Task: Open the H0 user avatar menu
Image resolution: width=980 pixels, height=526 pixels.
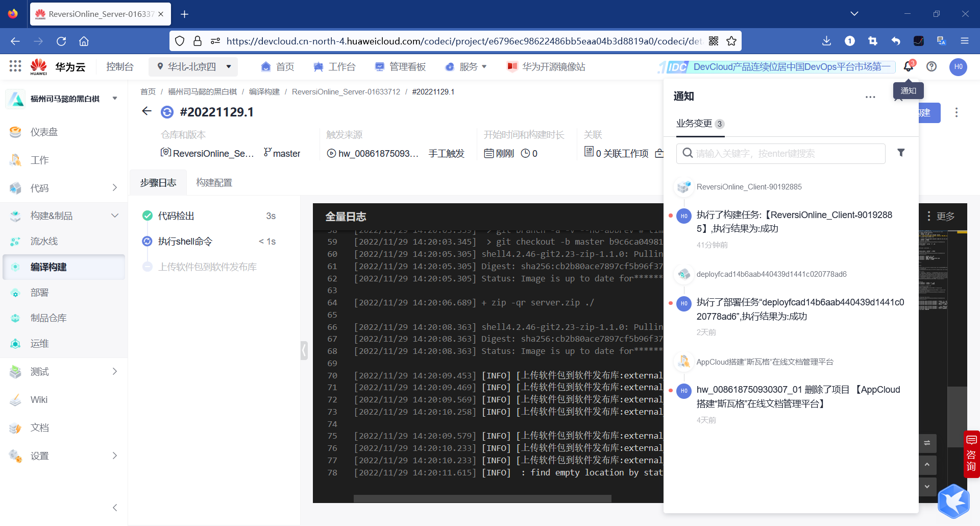Action: point(958,66)
